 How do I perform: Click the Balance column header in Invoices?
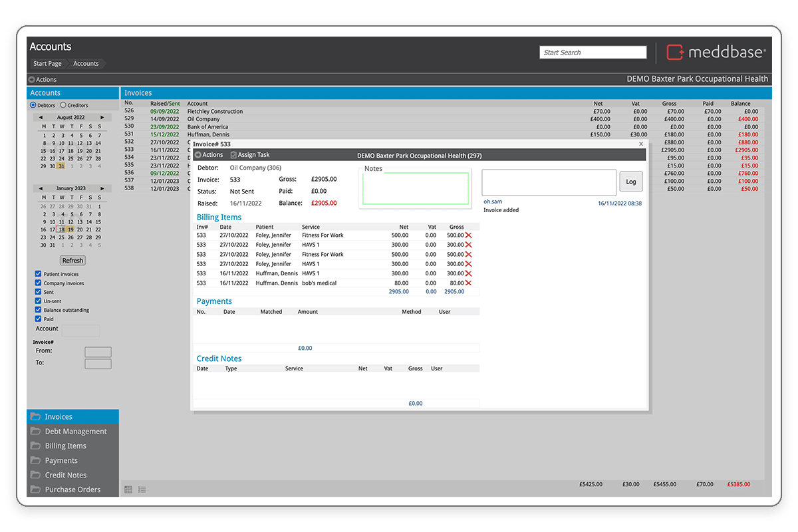(740, 104)
